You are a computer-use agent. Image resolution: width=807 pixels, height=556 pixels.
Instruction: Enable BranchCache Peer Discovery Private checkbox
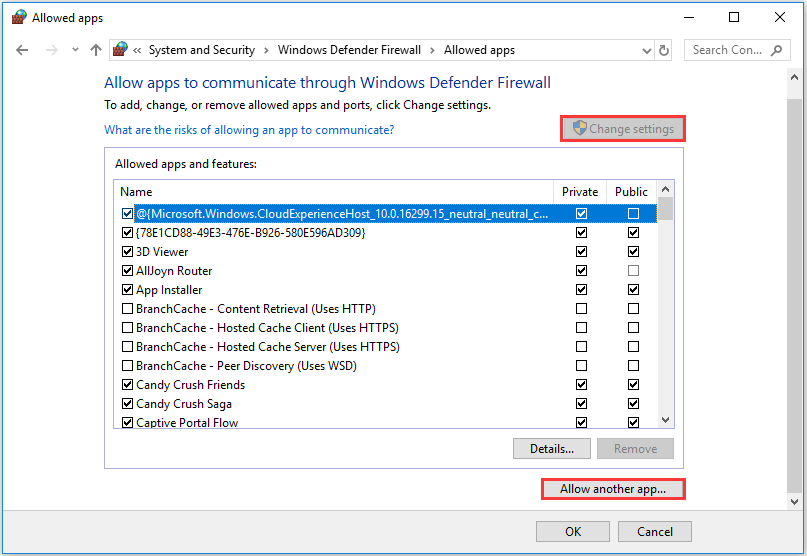tap(582, 366)
